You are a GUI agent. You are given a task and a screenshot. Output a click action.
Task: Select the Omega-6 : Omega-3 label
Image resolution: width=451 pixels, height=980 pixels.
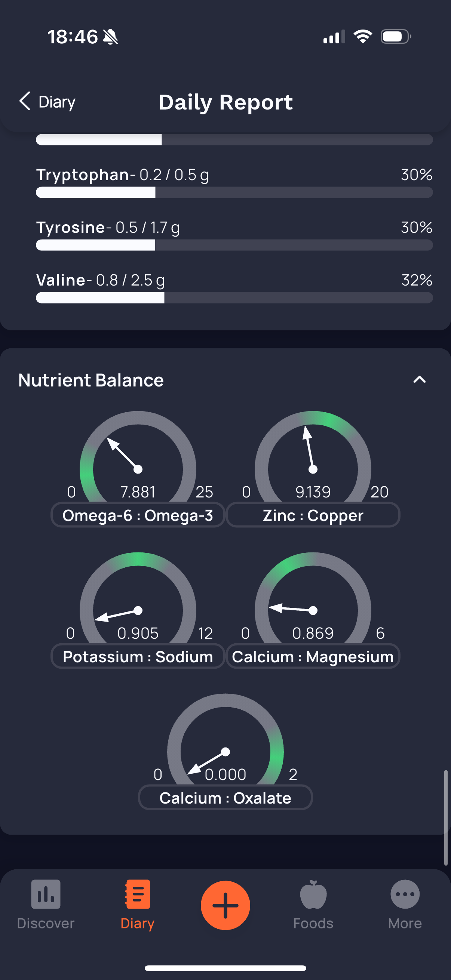point(138,515)
